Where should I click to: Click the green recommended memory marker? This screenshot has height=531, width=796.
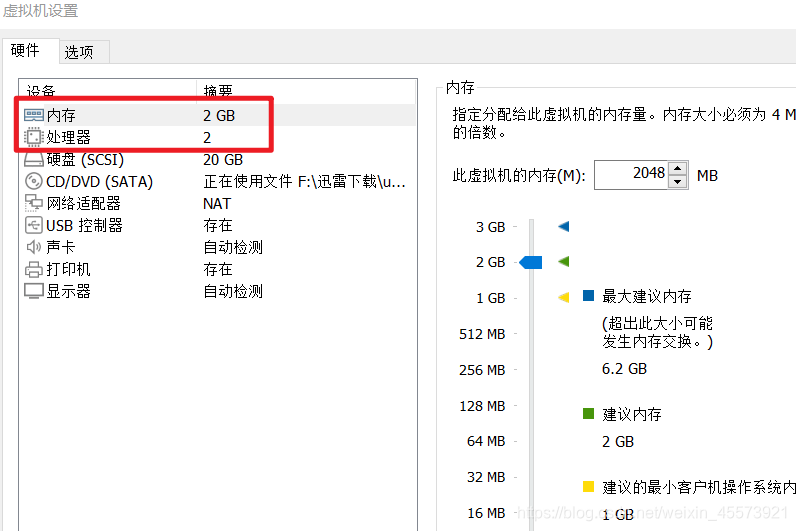tap(563, 262)
